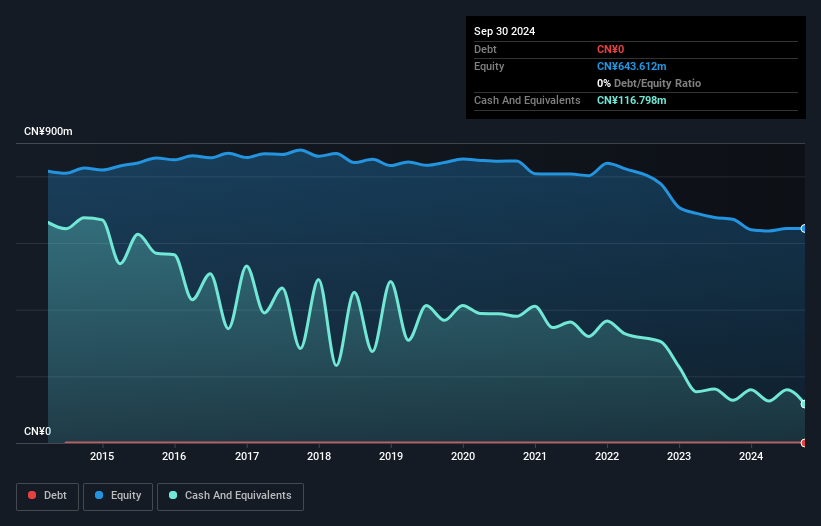Click the 2024 x-axis label
821x526 pixels.
click(x=751, y=456)
